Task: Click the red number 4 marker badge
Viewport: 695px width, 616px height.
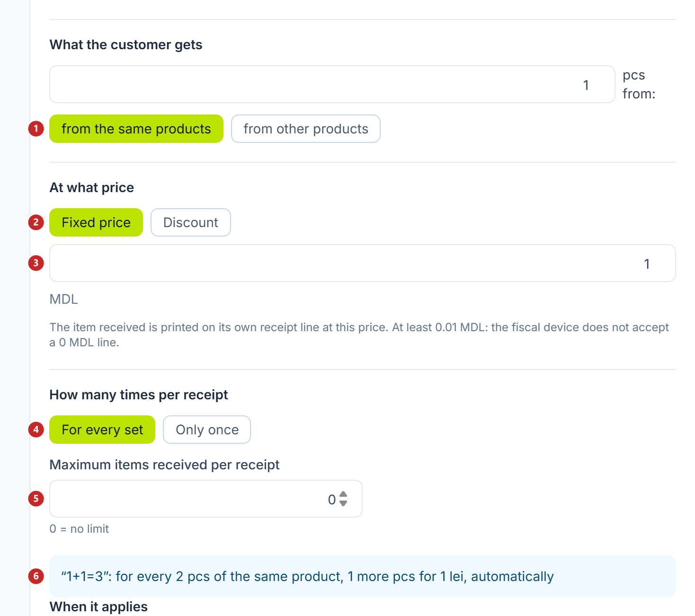Action: (36, 430)
